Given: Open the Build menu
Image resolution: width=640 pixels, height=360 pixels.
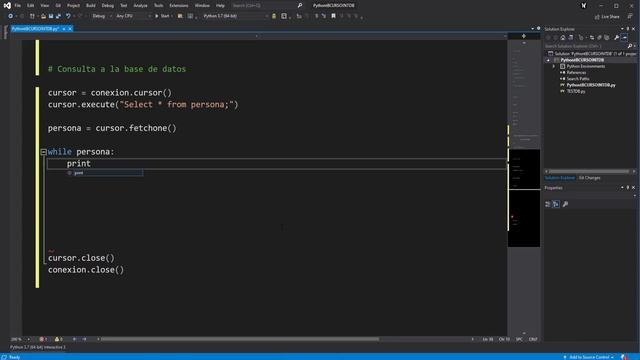Looking at the screenshot, I should (x=91, y=6).
